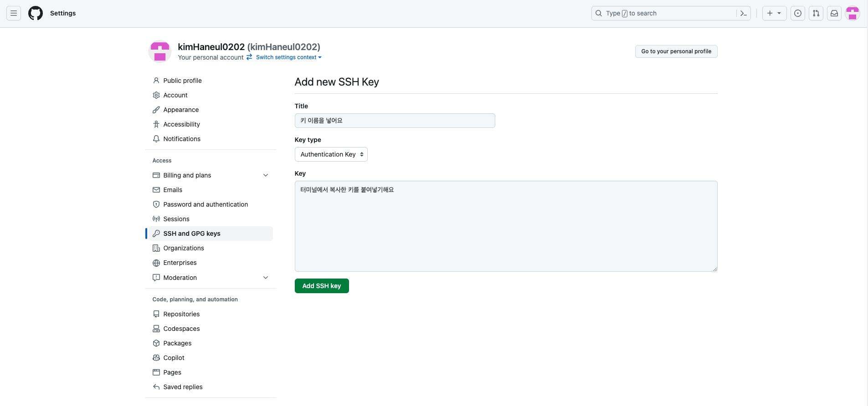Click the Billing and plans label

pyautogui.click(x=187, y=175)
